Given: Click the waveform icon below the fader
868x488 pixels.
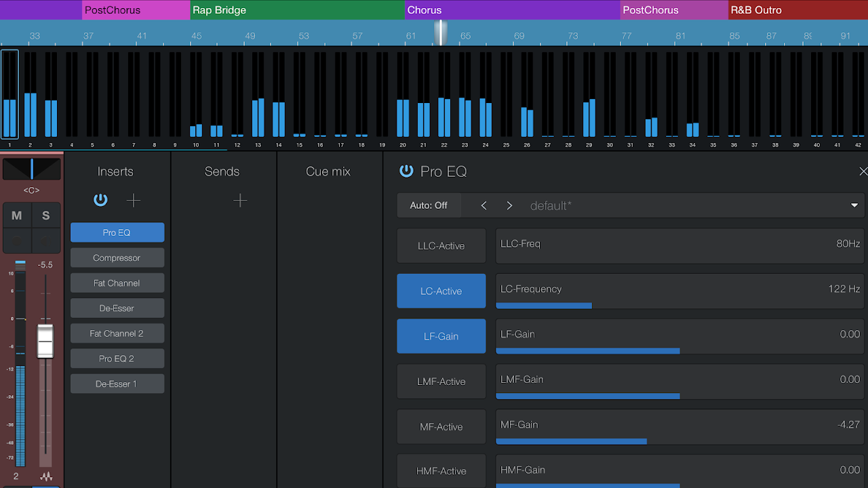Looking at the screenshot, I should pyautogui.click(x=46, y=476).
